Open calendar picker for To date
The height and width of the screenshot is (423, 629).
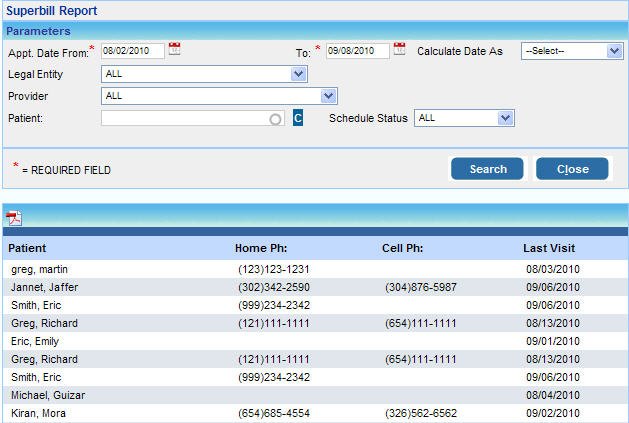point(400,48)
